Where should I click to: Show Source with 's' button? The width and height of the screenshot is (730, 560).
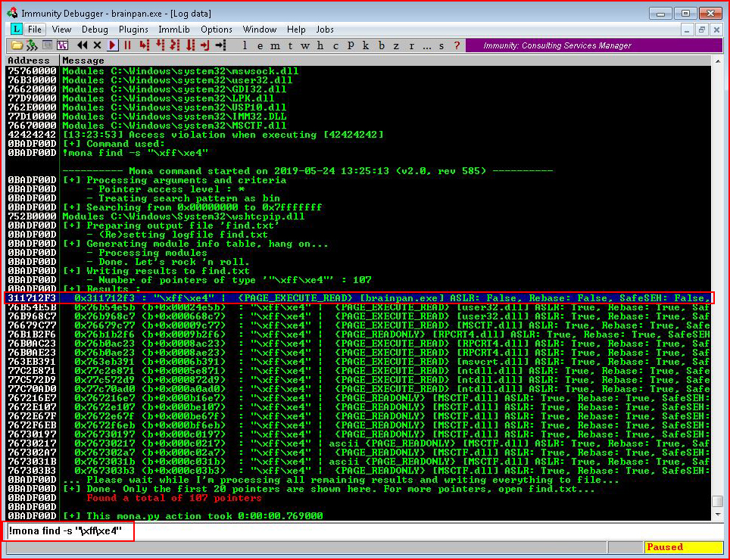(441, 45)
